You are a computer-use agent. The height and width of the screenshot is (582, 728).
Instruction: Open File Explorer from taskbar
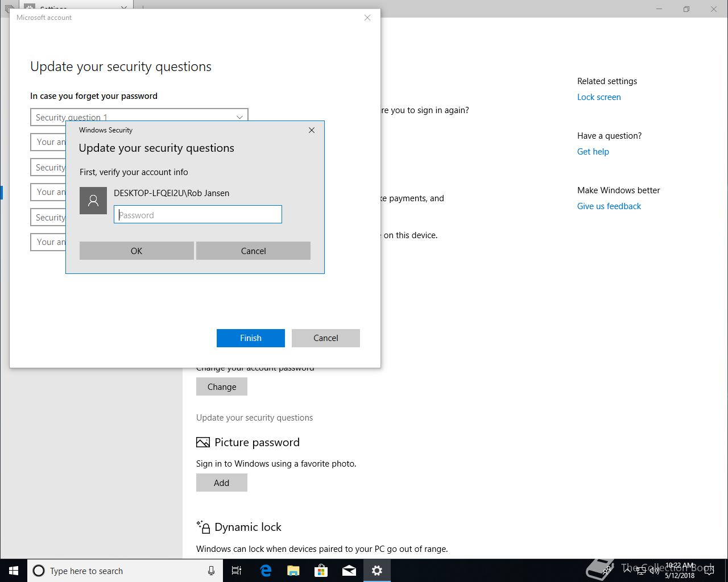point(293,571)
